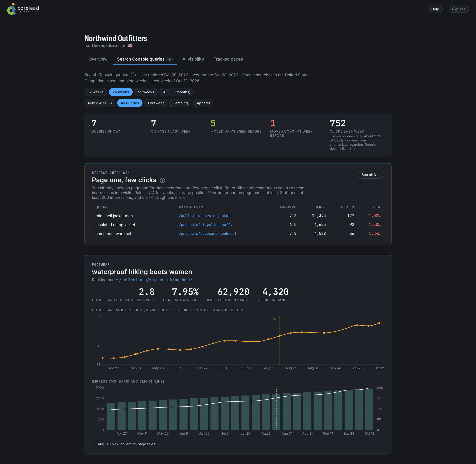
Task: Click the Oct 12 data point on position chart
Action: [x=379, y=323]
